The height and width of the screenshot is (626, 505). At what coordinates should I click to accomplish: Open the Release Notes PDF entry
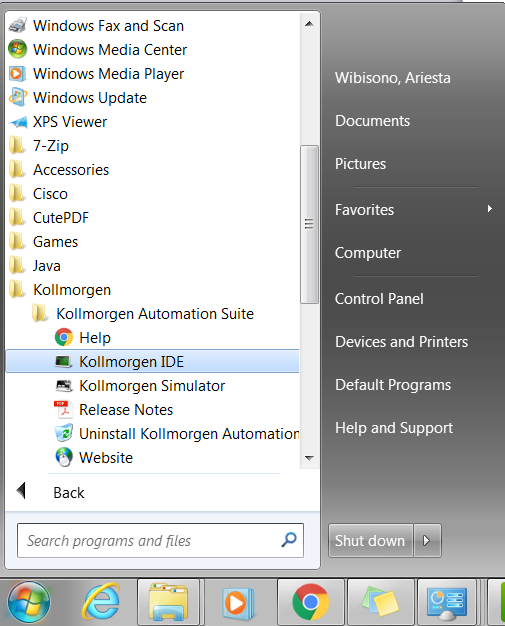(x=152, y=410)
